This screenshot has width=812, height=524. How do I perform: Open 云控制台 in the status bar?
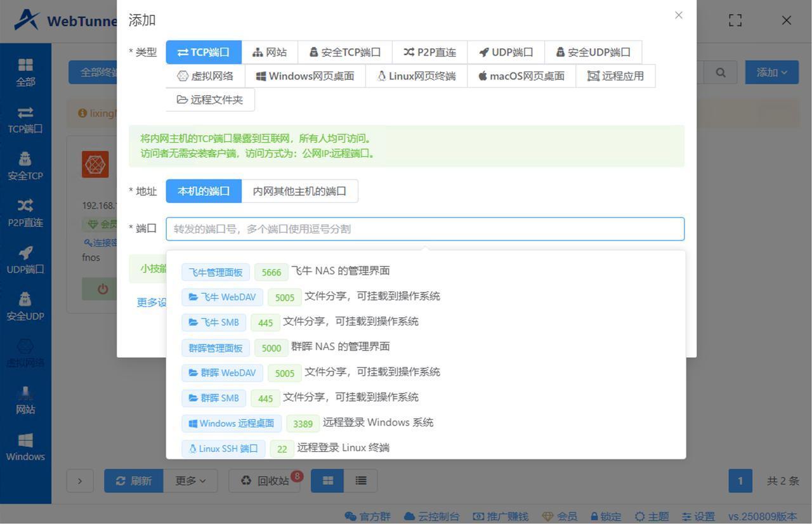point(431,516)
